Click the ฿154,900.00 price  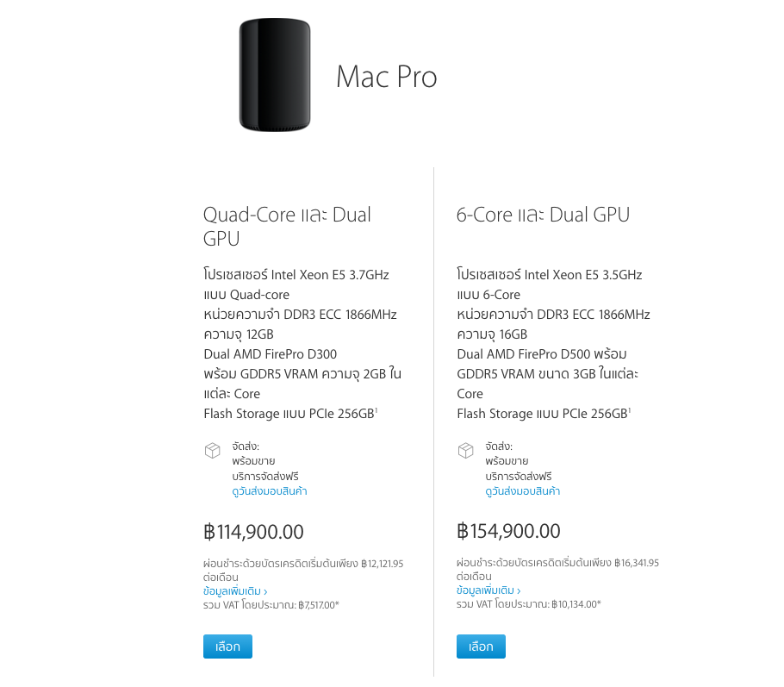coord(508,531)
